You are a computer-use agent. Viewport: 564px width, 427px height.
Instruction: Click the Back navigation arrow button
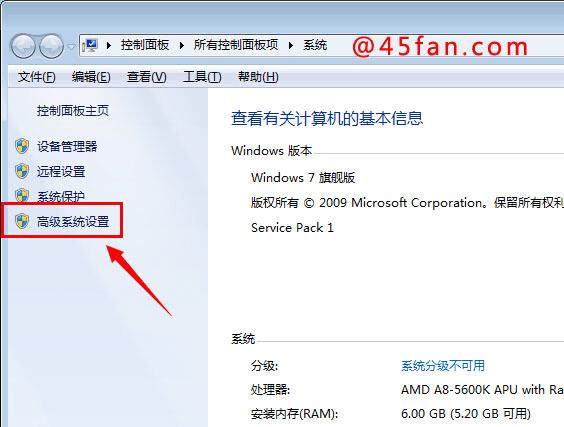pyautogui.click(x=23, y=46)
